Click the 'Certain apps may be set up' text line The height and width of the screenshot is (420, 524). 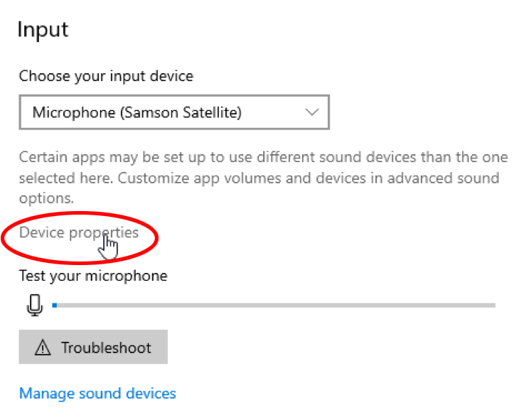(263, 156)
